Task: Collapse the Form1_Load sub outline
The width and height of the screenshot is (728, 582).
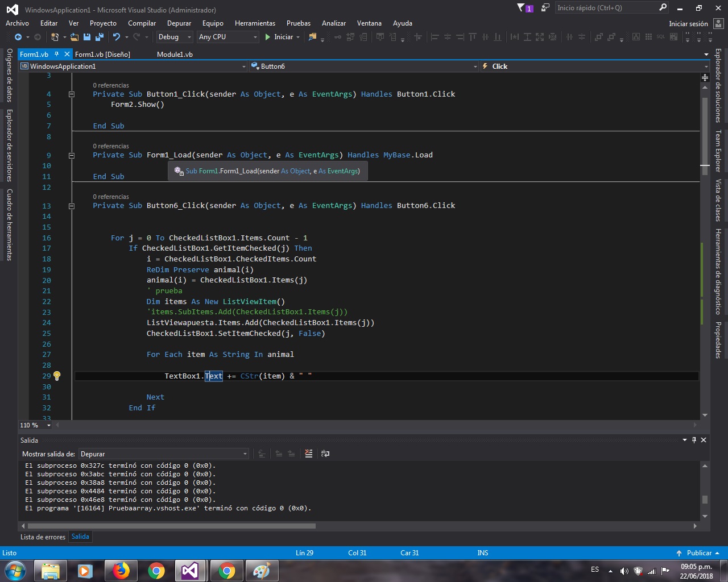Action: click(x=72, y=155)
